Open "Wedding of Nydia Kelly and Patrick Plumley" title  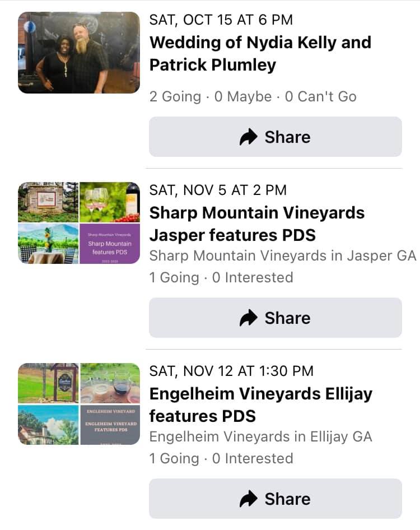pyautogui.click(x=260, y=54)
